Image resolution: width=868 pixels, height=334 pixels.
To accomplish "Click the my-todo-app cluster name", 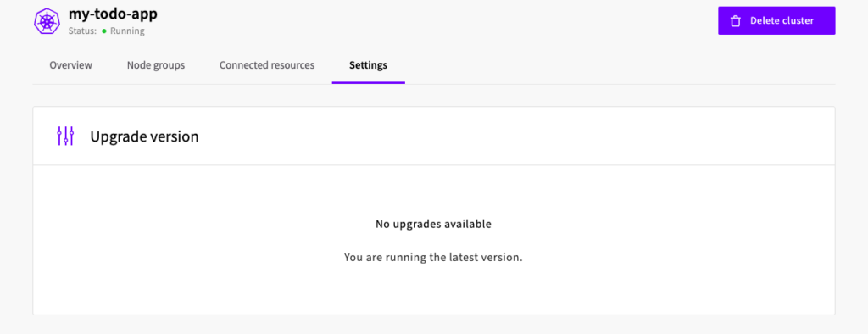I will pos(113,14).
